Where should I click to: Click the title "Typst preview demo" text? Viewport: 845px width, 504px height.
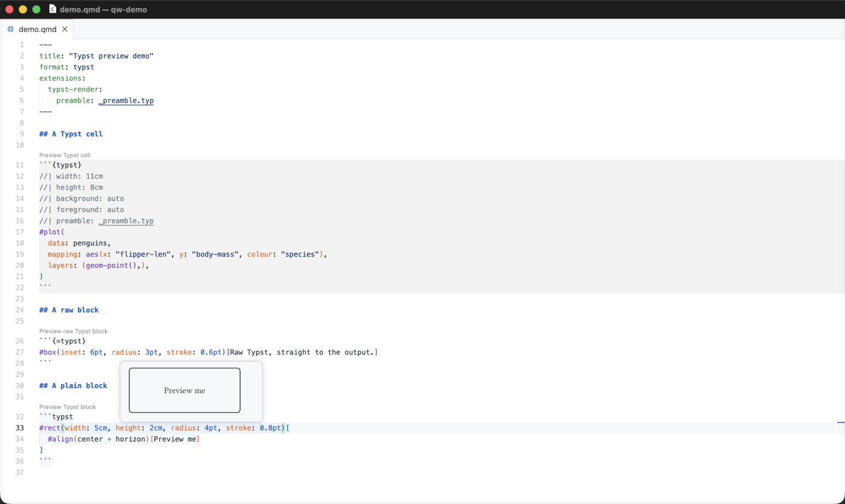(111, 56)
